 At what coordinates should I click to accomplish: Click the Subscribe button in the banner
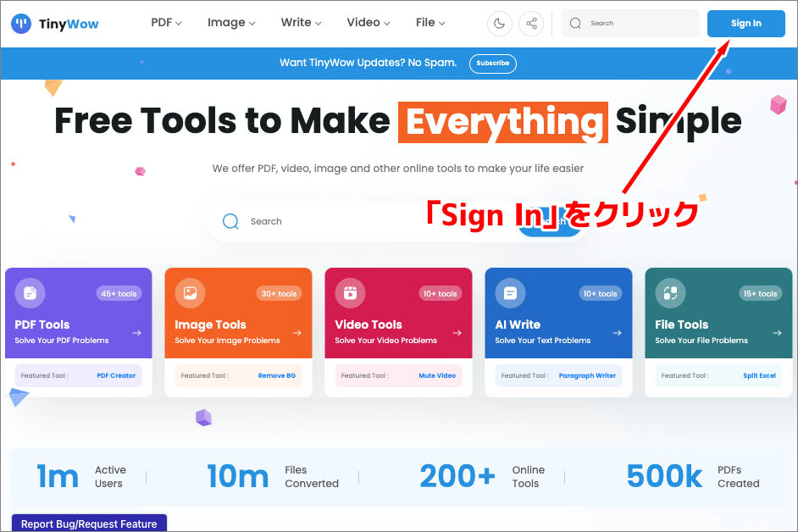tap(492, 64)
